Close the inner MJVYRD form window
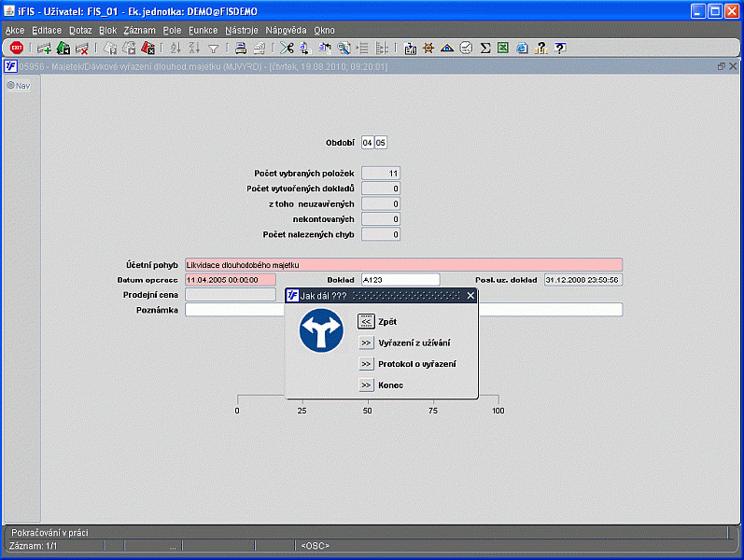The height and width of the screenshot is (560, 744). [733, 66]
